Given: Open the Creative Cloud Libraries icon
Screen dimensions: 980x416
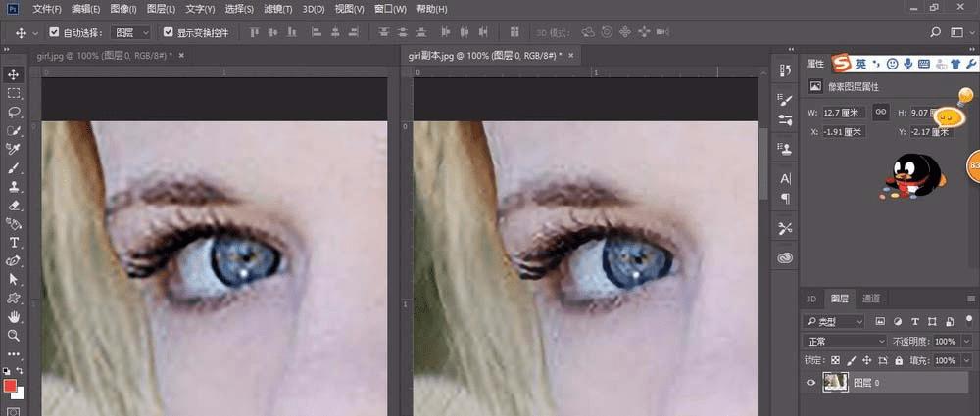Looking at the screenshot, I should click(786, 257).
